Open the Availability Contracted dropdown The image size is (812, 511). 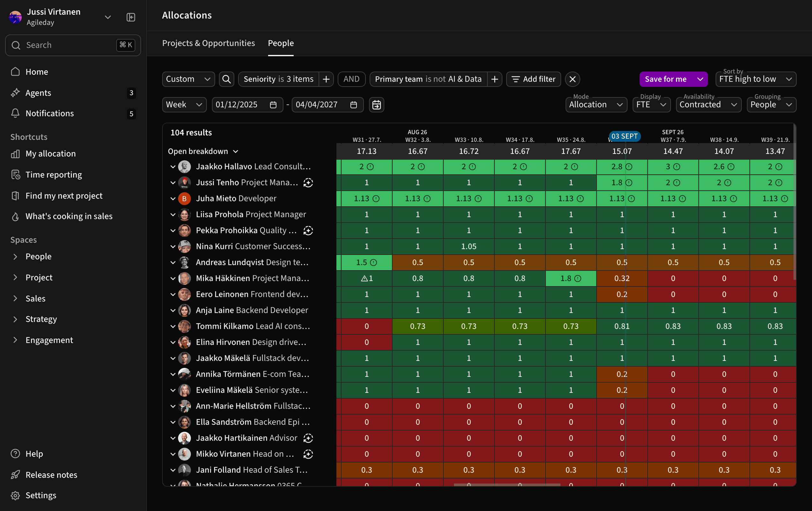pyautogui.click(x=709, y=105)
